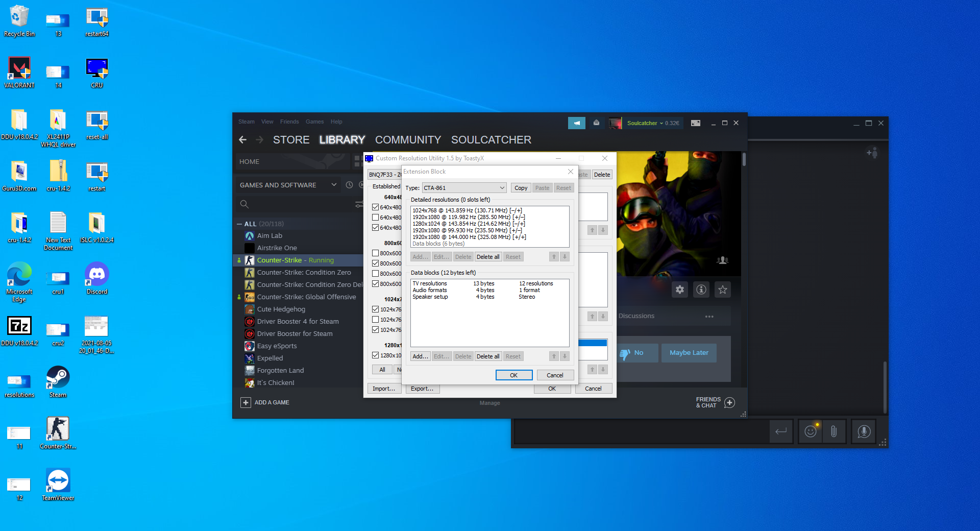Open the game settings gear icon
Image resolution: width=980 pixels, height=531 pixels.
tap(680, 290)
